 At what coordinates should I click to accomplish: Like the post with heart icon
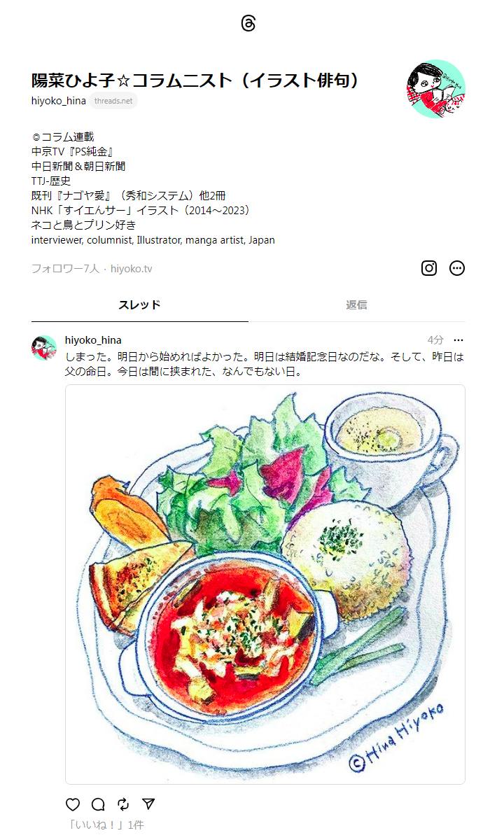[73, 804]
